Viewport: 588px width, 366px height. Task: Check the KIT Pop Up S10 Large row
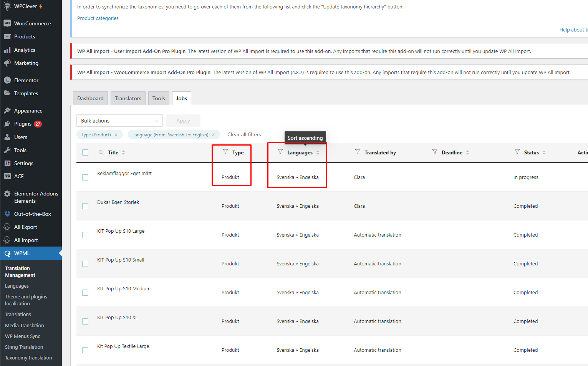click(85, 235)
